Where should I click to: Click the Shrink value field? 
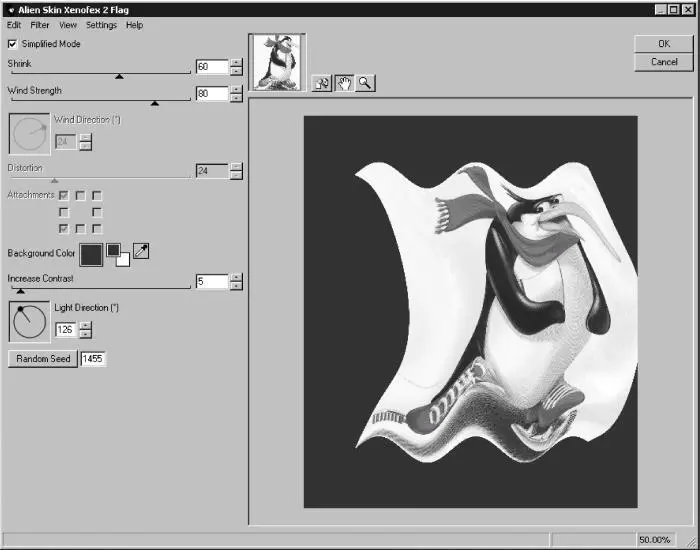212,67
